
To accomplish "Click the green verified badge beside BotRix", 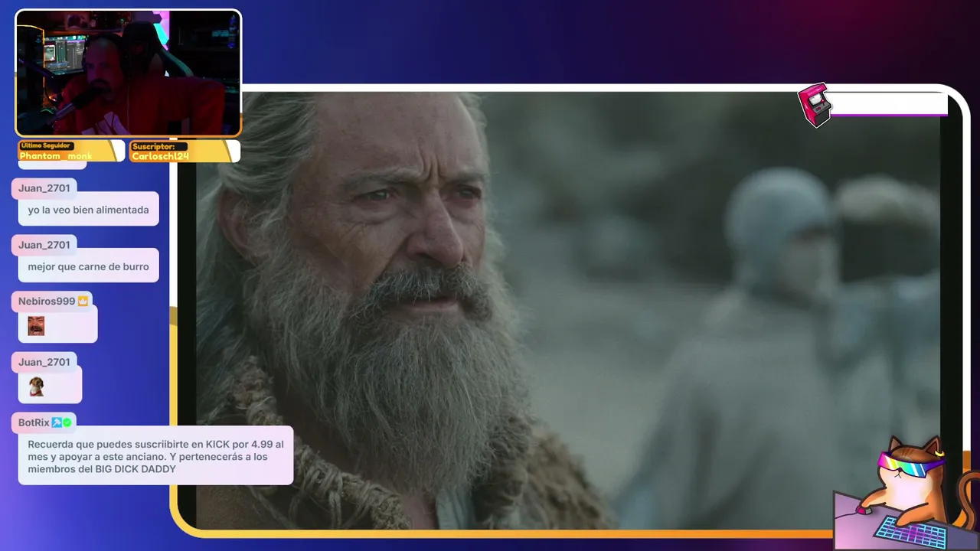I will [x=67, y=422].
